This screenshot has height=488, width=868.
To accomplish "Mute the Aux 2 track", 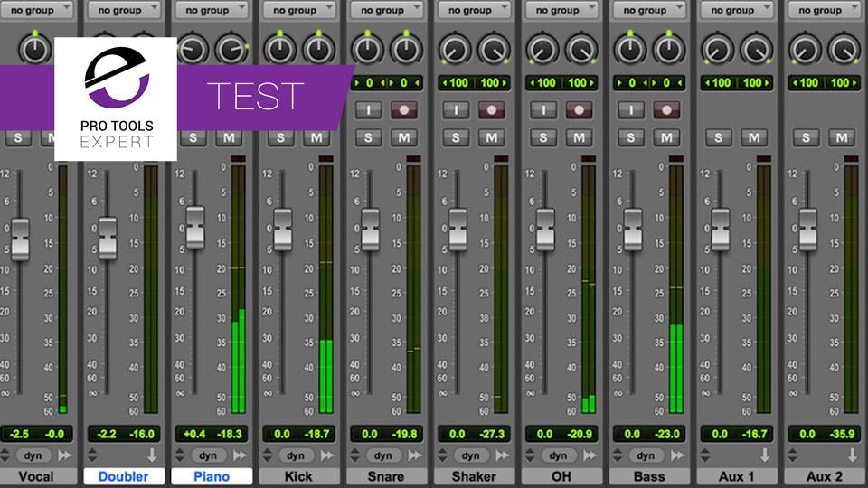I will point(842,137).
